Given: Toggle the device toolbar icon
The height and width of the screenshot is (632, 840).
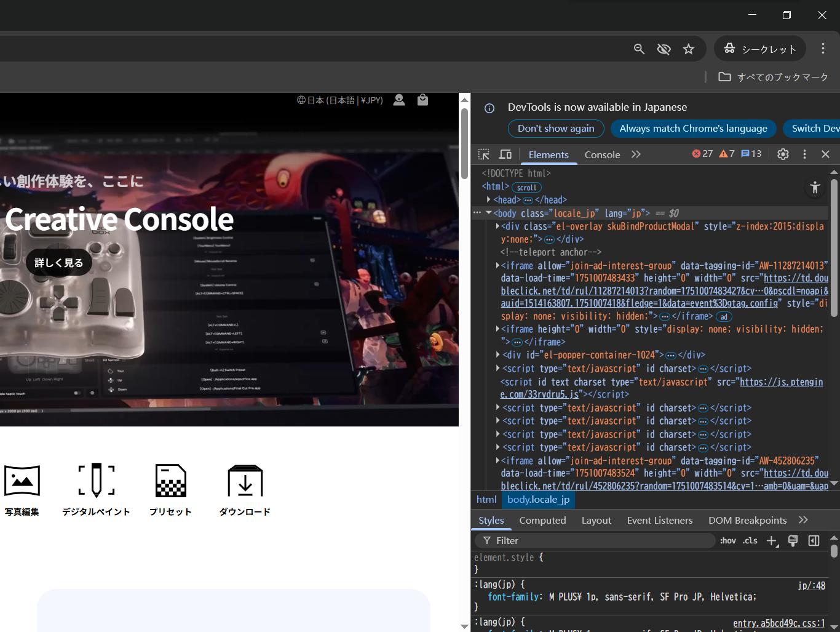Looking at the screenshot, I should [x=505, y=154].
